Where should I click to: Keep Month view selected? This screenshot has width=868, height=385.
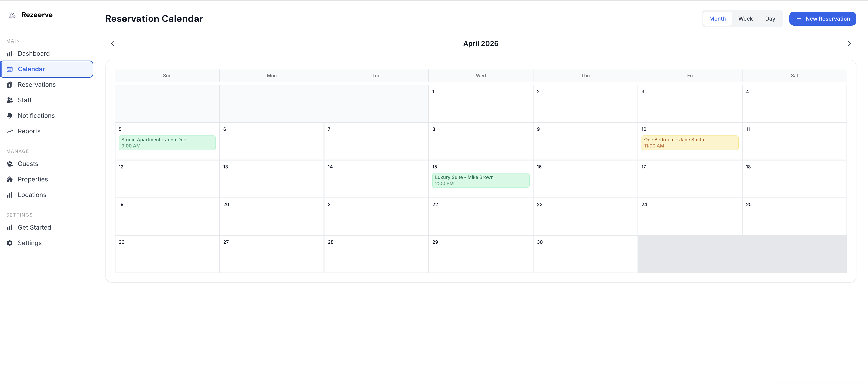(717, 19)
